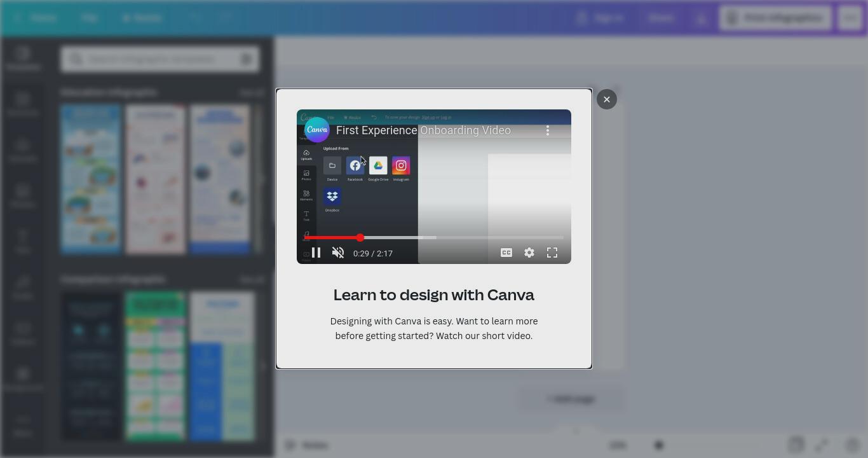
Task: Select second Education infographic template thumbnail
Action: tap(156, 179)
